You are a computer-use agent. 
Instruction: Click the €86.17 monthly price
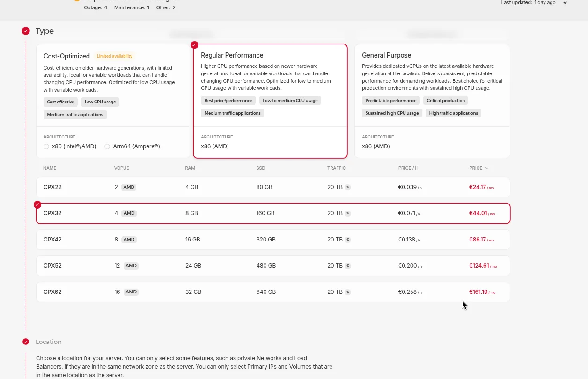pyautogui.click(x=481, y=240)
